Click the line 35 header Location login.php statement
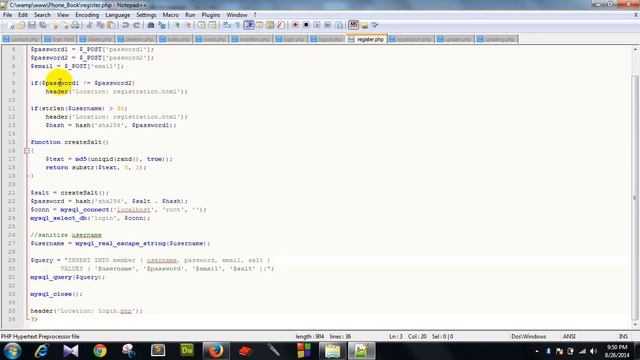This screenshot has width=640, height=360. 87,311
